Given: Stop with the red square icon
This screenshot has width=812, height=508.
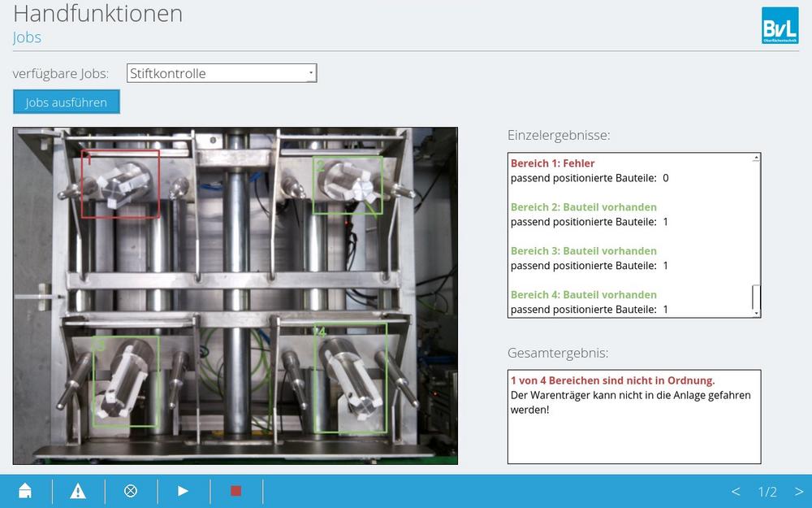Looking at the screenshot, I should [235, 490].
